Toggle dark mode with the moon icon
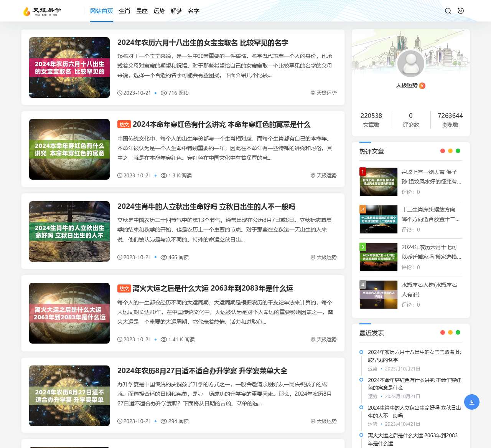The height and width of the screenshot is (448, 491). coord(460,11)
